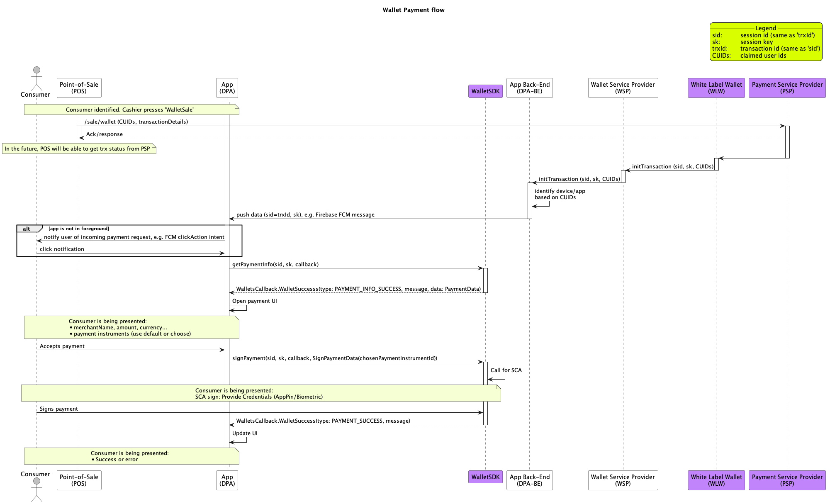830x504 pixels.
Task: Click the bottom WalletSDK participant box
Action: pos(485,477)
